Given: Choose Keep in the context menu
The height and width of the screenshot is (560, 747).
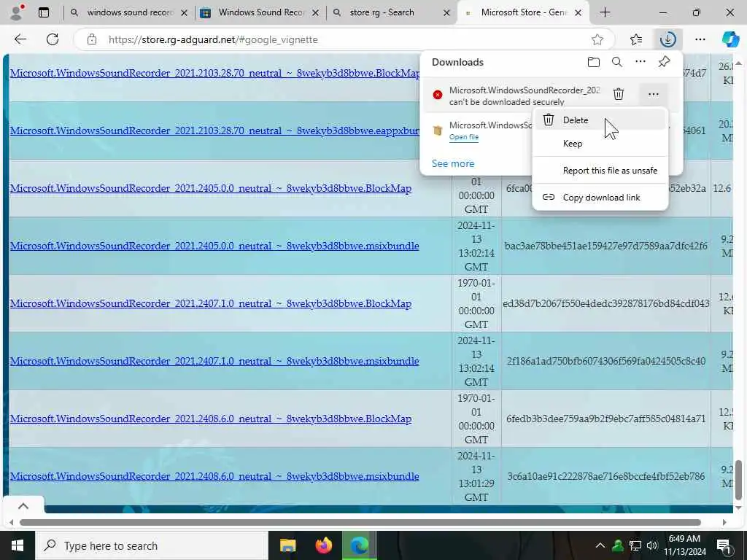Looking at the screenshot, I should click(600, 144).
